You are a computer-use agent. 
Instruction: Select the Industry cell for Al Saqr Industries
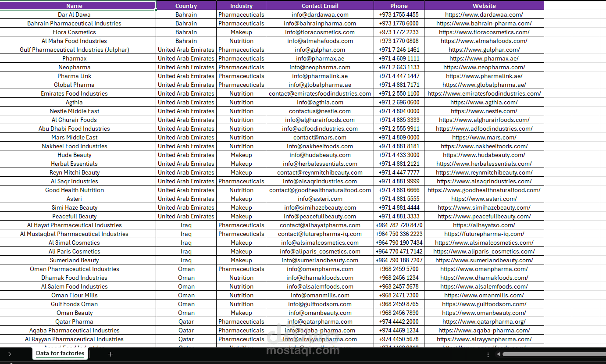(x=241, y=181)
